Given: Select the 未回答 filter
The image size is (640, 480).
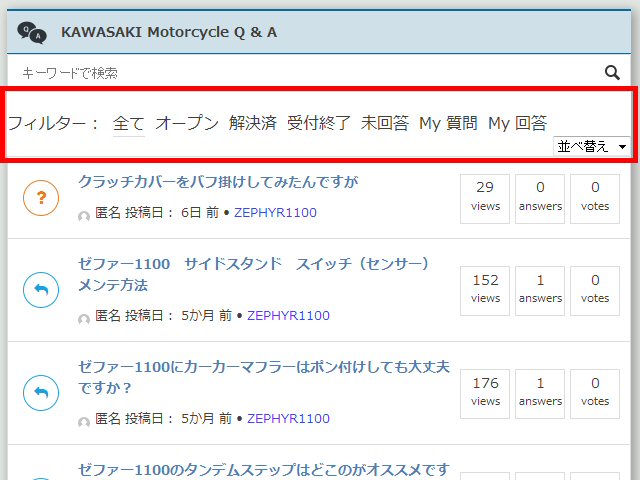Looking at the screenshot, I should coord(384,123).
